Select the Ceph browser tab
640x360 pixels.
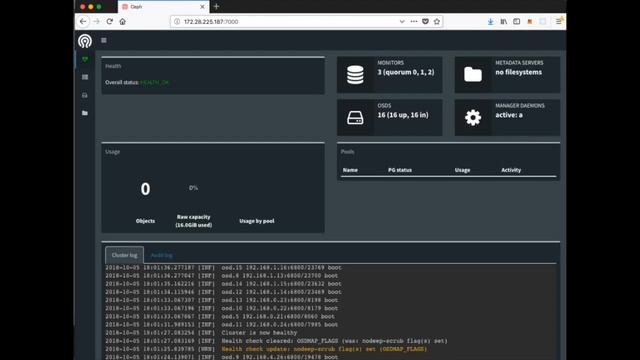(x=163, y=7)
